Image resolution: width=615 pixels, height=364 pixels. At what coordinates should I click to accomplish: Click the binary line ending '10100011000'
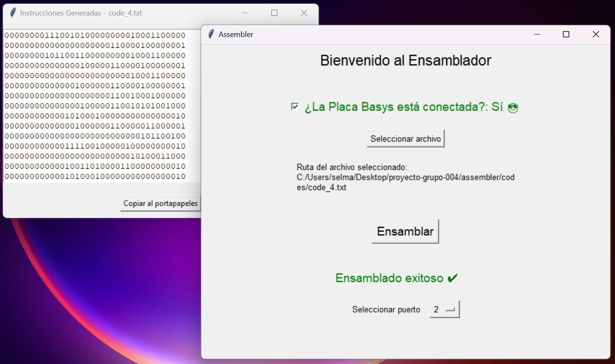[x=95, y=156]
